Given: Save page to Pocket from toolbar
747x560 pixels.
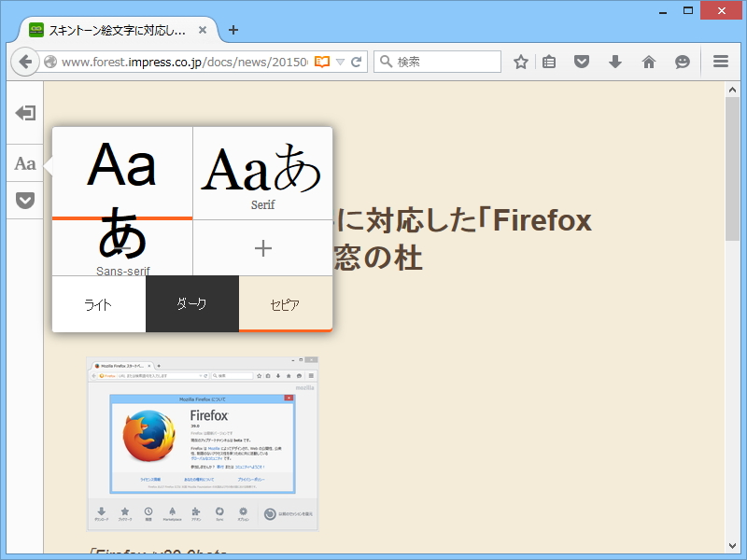Looking at the screenshot, I should click(582, 62).
